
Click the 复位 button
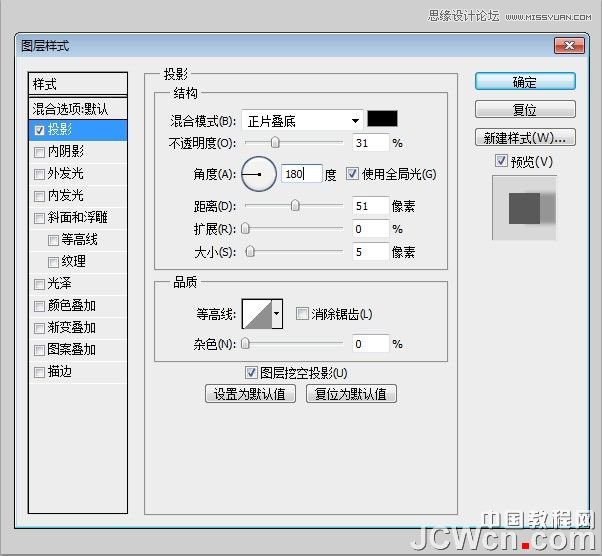point(525,109)
